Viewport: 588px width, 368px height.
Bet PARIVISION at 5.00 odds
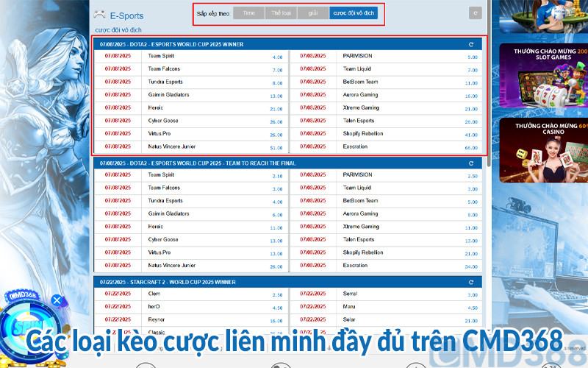click(473, 57)
